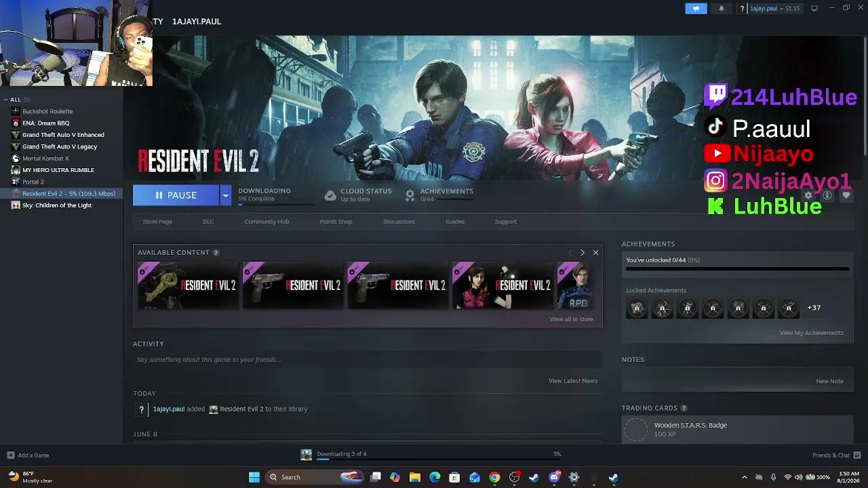
Task: Open dropdown arrow beside Pause button
Action: 225,195
